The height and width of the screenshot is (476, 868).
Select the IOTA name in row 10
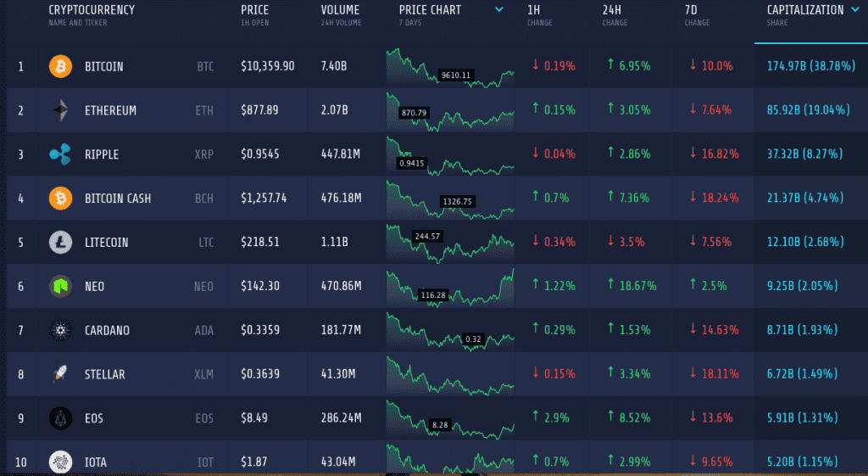(95, 462)
